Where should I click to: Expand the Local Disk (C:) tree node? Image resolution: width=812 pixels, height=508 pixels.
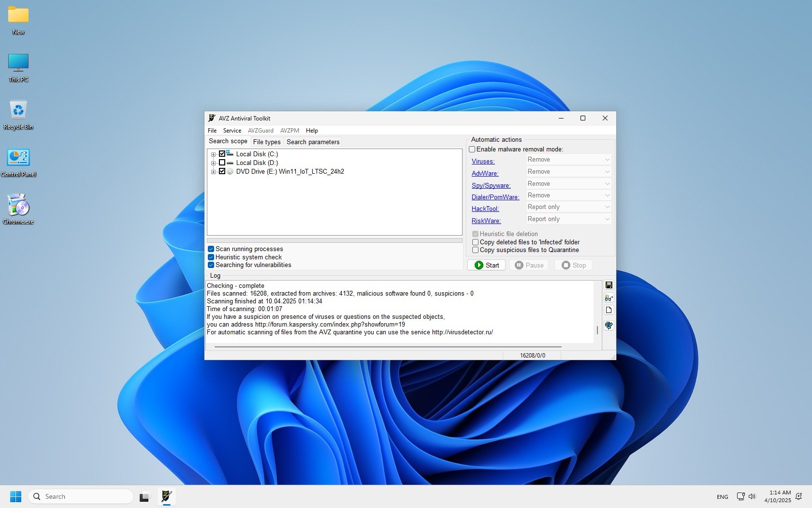pos(213,154)
